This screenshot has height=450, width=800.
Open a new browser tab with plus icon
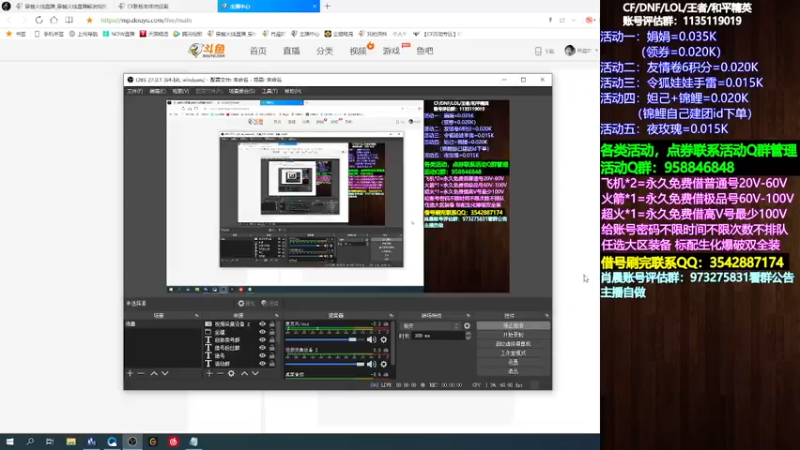(328, 6)
